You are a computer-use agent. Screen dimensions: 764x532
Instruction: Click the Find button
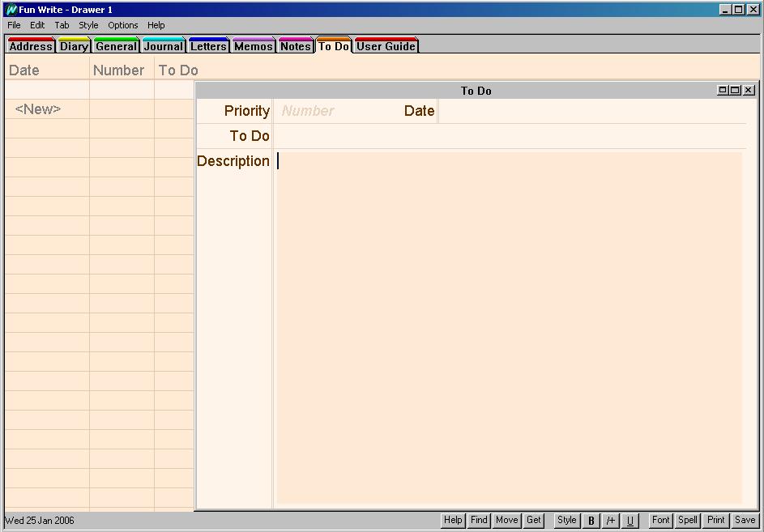click(x=479, y=521)
